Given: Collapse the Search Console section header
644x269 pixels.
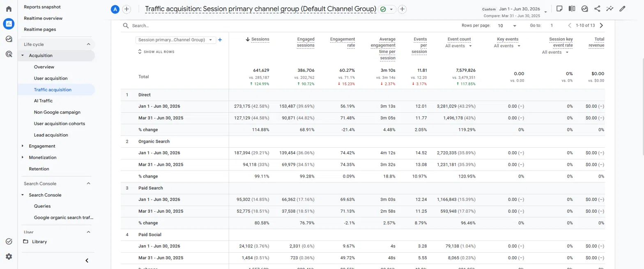Looking at the screenshot, I should click(88, 184).
